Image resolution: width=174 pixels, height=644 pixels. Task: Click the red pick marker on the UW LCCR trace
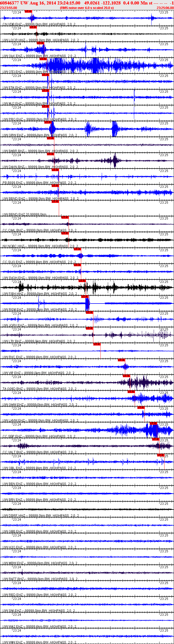coord(33,27)
